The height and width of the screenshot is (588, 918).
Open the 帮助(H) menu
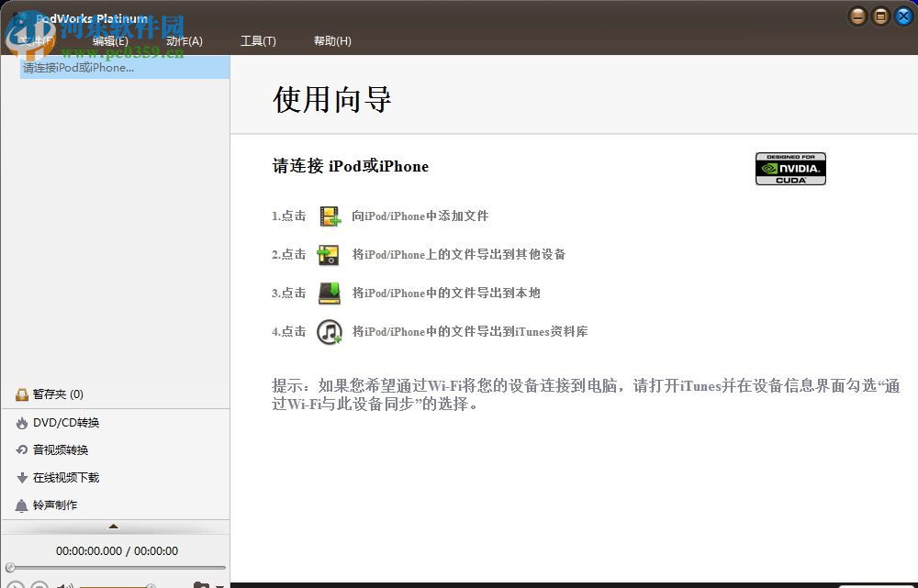pyautogui.click(x=331, y=40)
